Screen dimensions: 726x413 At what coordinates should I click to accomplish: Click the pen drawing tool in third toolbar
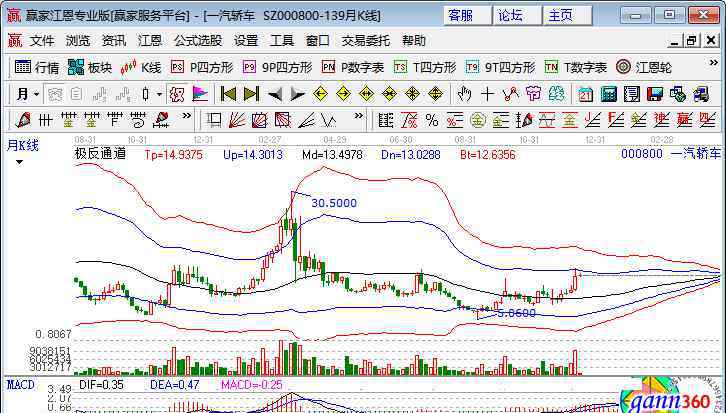tap(23, 120)
